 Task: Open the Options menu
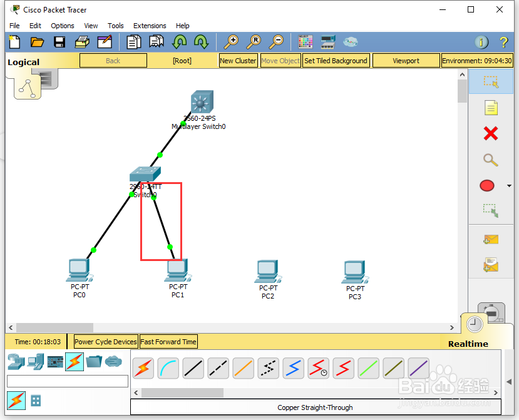pos(62,26)
